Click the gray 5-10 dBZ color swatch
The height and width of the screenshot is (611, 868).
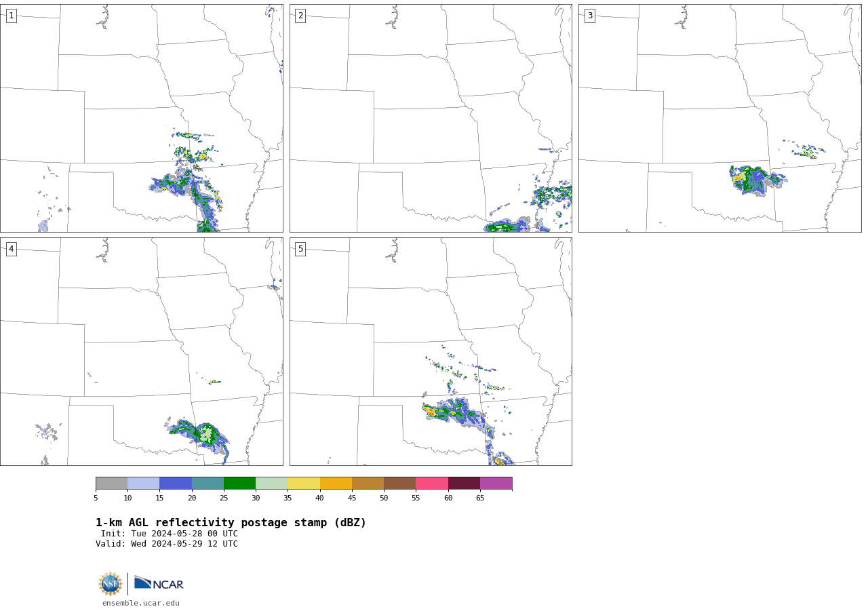pyautogui.click(x=111, y=483)
